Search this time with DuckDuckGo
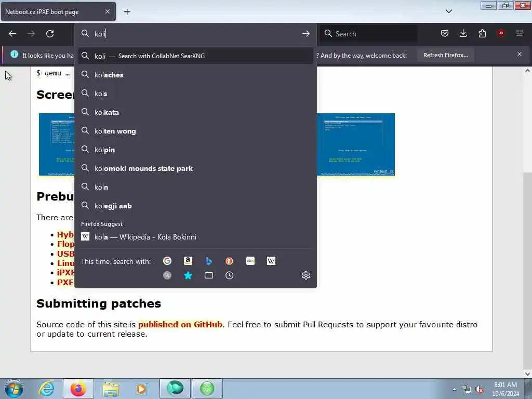Viewport: 532px width, 399px height. 229,261
